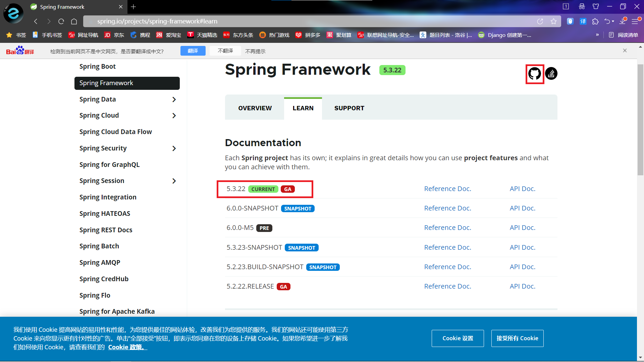Open Spring Cloud Data Flow in sidebar
Image resolution: width=644 pixels, height=362 pixels.
116,132
